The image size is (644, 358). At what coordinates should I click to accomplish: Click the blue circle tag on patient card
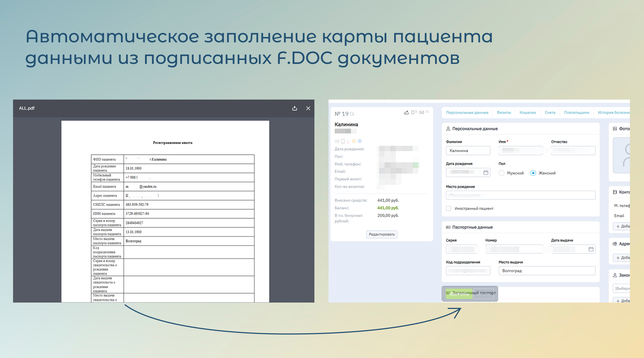tap(360, 141)
